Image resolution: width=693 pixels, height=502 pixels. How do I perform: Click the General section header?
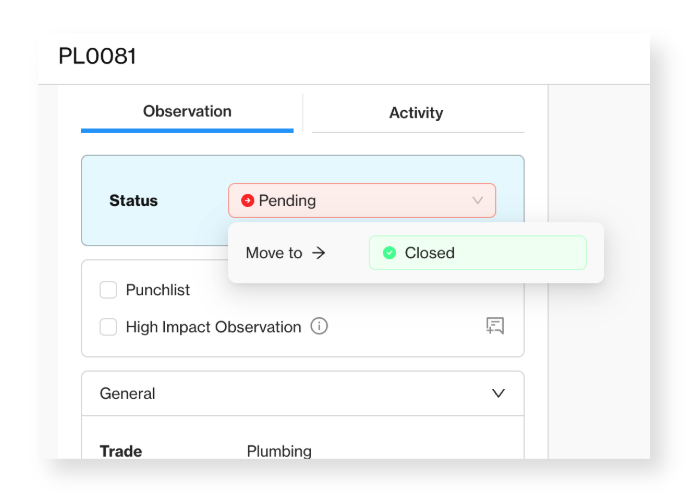(303, 393)
